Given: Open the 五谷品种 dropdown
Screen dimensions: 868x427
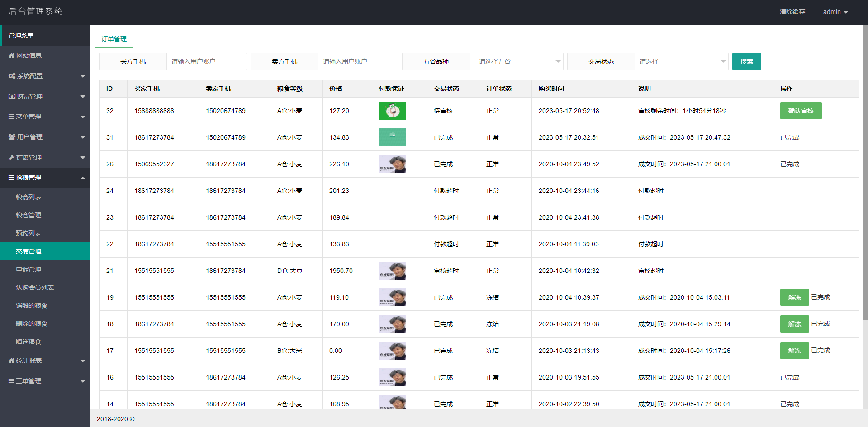Looking at the screenshot, I should click(x=516, y=61).
